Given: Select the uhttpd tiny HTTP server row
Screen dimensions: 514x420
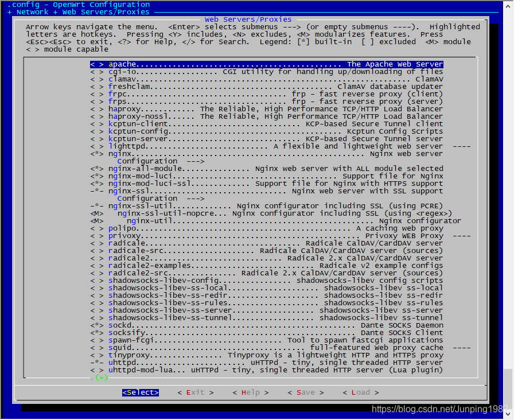Looking at the screenshot, I should pos(267,363).
